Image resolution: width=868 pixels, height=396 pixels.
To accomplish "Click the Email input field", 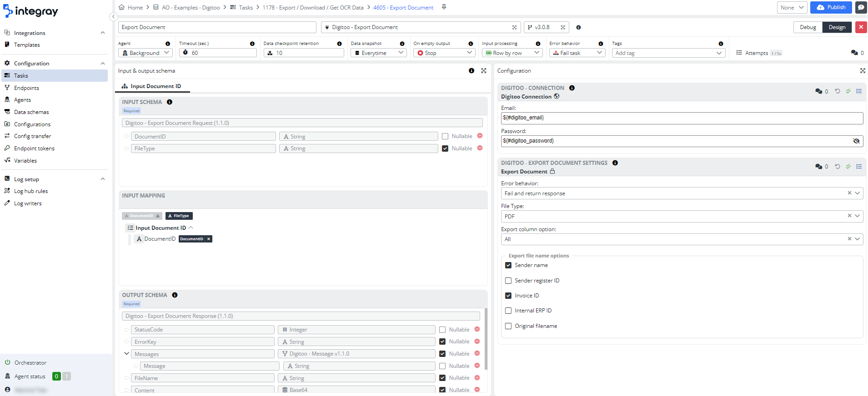I will tap(681, 118).
